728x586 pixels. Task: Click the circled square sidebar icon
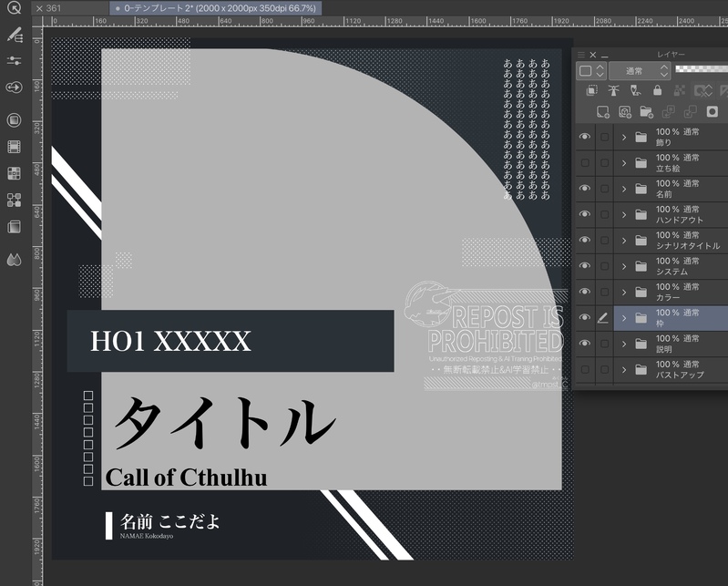point(15,120)
